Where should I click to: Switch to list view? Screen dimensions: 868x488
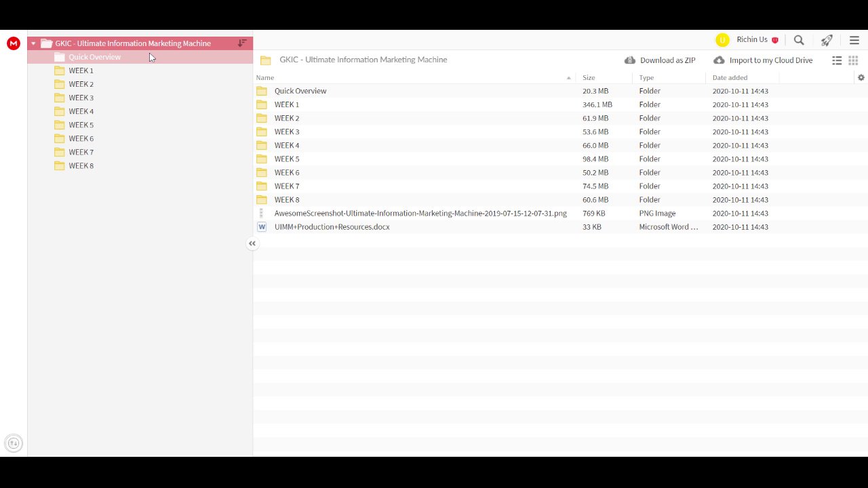tap(837, 60)
